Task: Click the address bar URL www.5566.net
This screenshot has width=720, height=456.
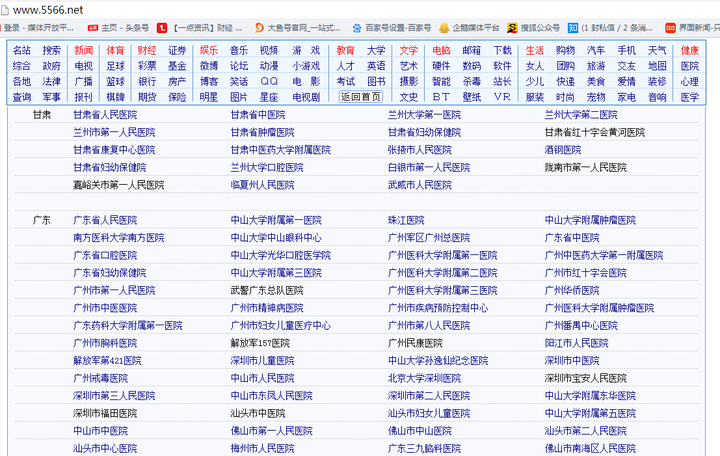Action: [48, 10]
